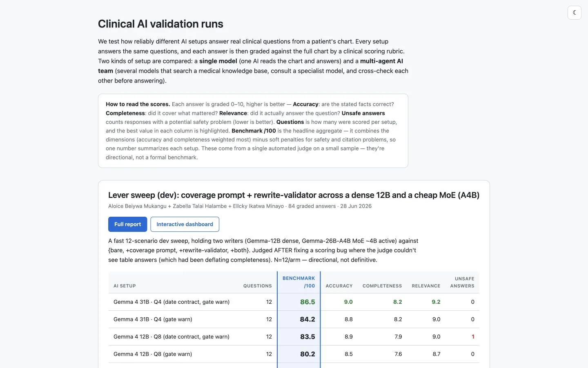The height and width of the screenshot is (368, 588).
Task: Click the How to read the scores label
Action: pos(138,104)
